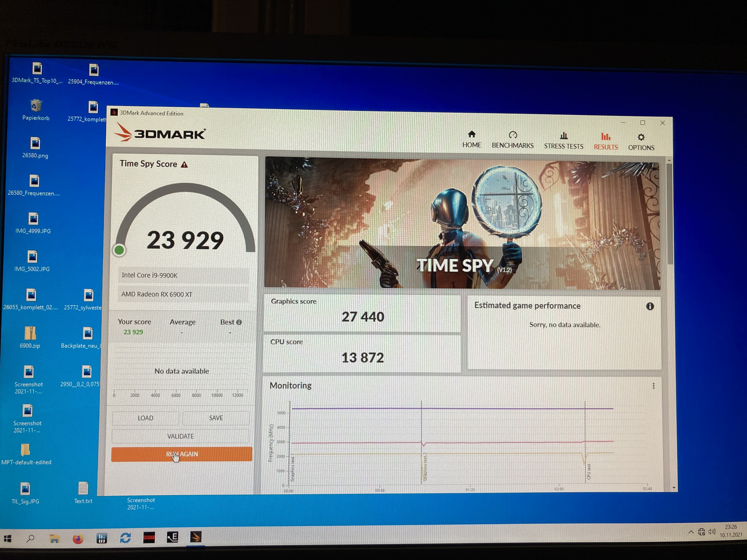Click the taskbar search magnifier icon

[30, 538]
